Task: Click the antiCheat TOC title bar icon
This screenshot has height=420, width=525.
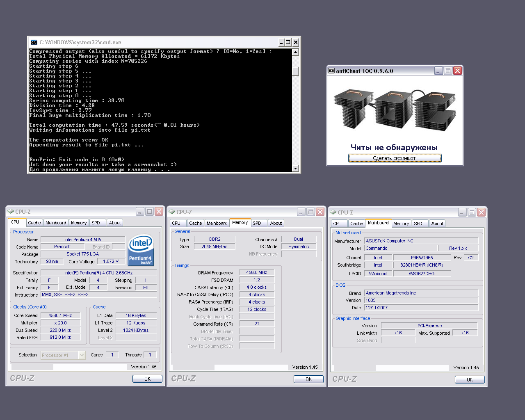Action: 331,71
